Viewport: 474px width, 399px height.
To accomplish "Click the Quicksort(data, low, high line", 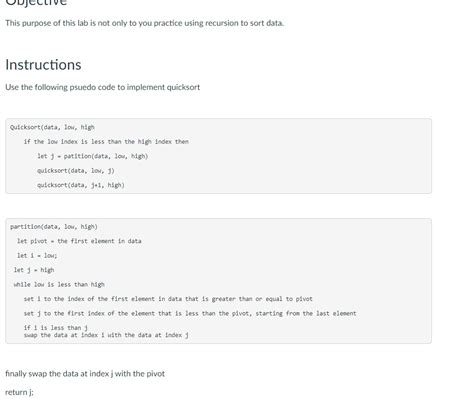I will [52, 127].
